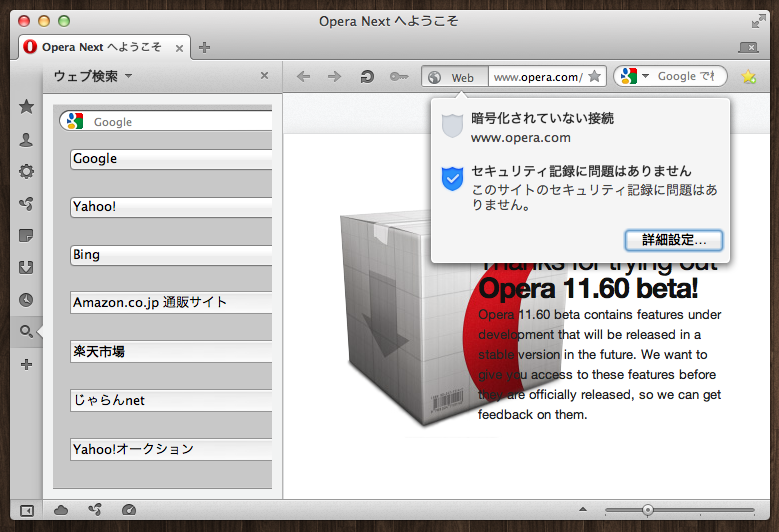Viewport: 779px width, 532px height.
Task: Open the Notes panel icon
Action: 26,235
